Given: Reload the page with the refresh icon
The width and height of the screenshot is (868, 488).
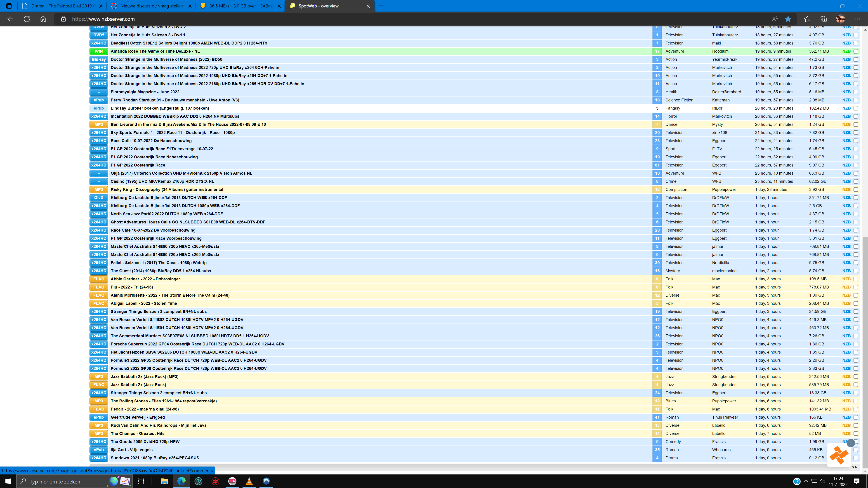Looking at the screenshot, I should click(x=27, y=19).
